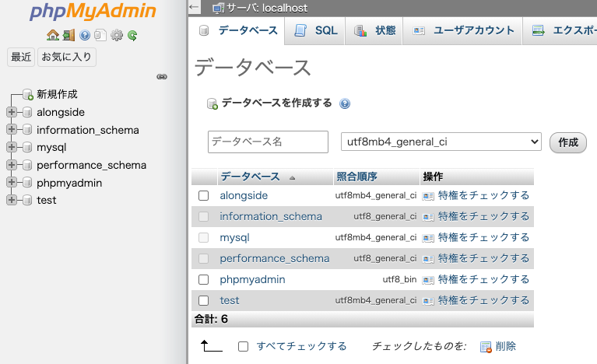Open phpMyAdmin documentation question-mark icon in sidebar

point(85,35)
